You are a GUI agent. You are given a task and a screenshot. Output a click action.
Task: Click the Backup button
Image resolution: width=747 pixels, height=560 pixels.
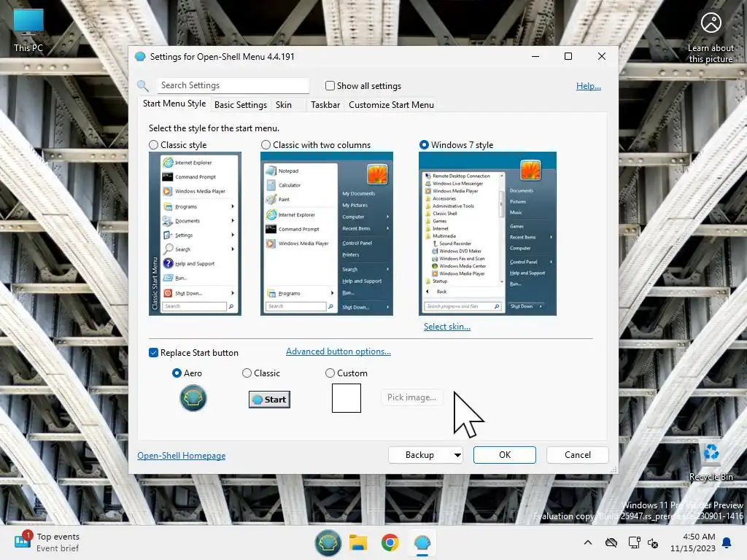coord(419,455)
